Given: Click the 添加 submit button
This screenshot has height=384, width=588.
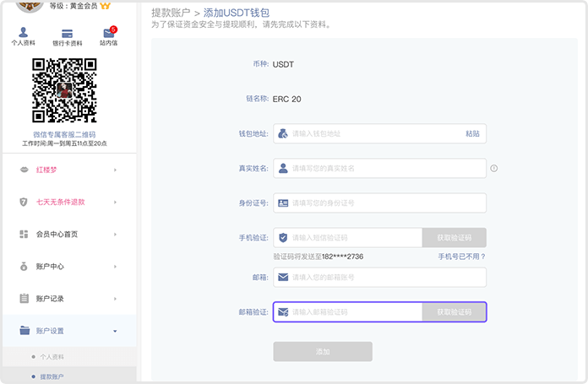Looking at the screenshot, I should (323, 351).
